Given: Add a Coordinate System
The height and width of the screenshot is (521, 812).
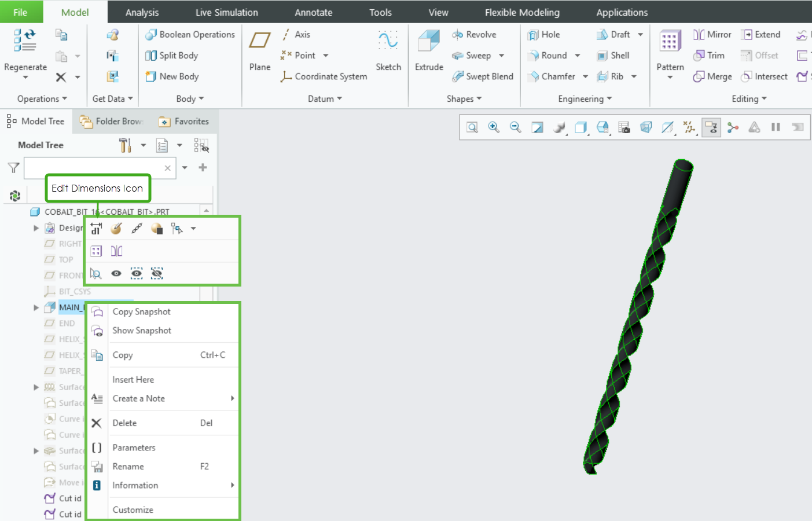Looking at the screenshot, I should point(324,76).
